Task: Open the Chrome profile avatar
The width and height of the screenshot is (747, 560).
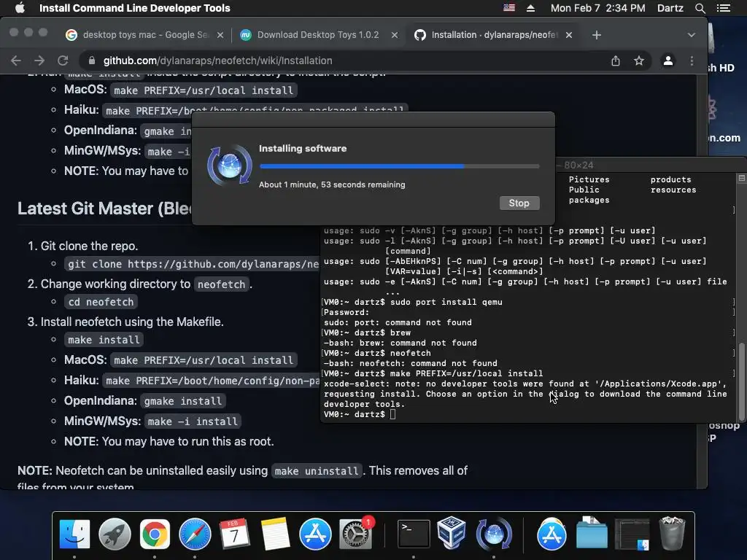Action: tap(668, 61)
